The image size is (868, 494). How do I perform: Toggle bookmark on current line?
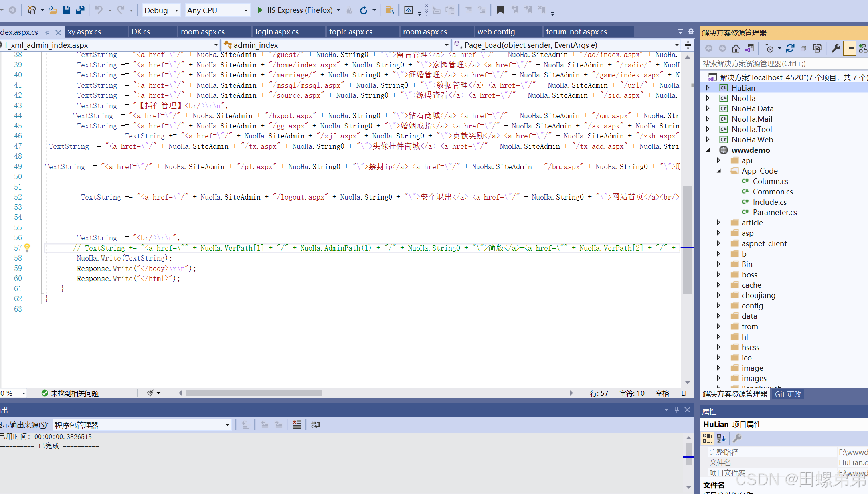click(x=500, y=10)
